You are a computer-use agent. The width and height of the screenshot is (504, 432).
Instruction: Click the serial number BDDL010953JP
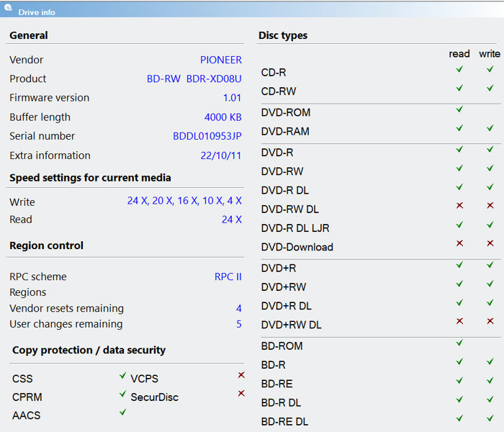click(x=207, y=136)
